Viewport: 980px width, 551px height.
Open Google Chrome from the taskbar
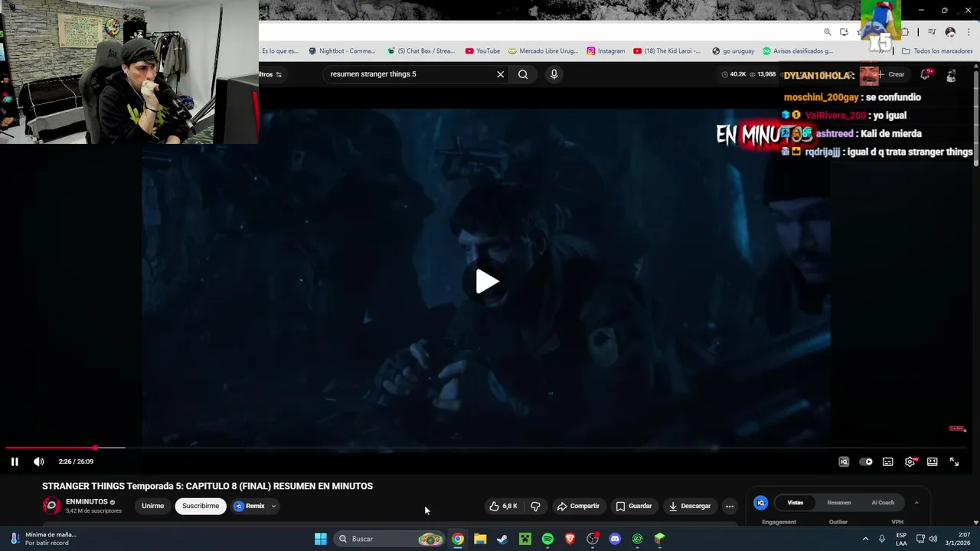(x=457, y=539)
